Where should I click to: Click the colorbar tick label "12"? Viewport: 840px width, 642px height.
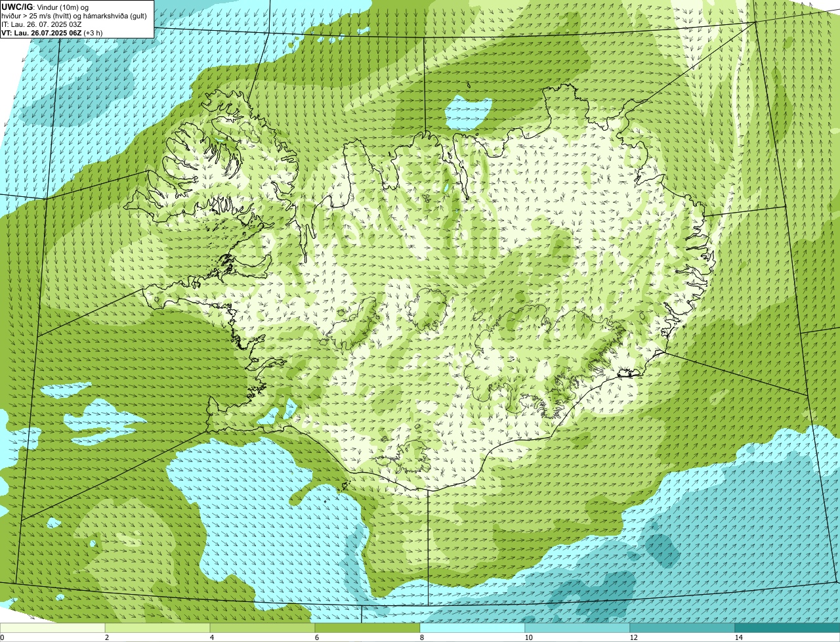click(x=633, y=637)
